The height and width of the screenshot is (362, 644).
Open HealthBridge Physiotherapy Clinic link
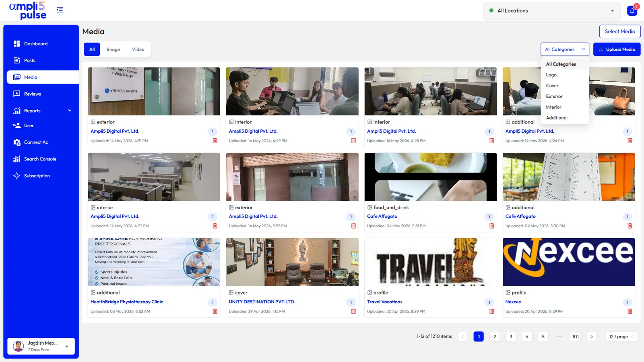(127, 302)
